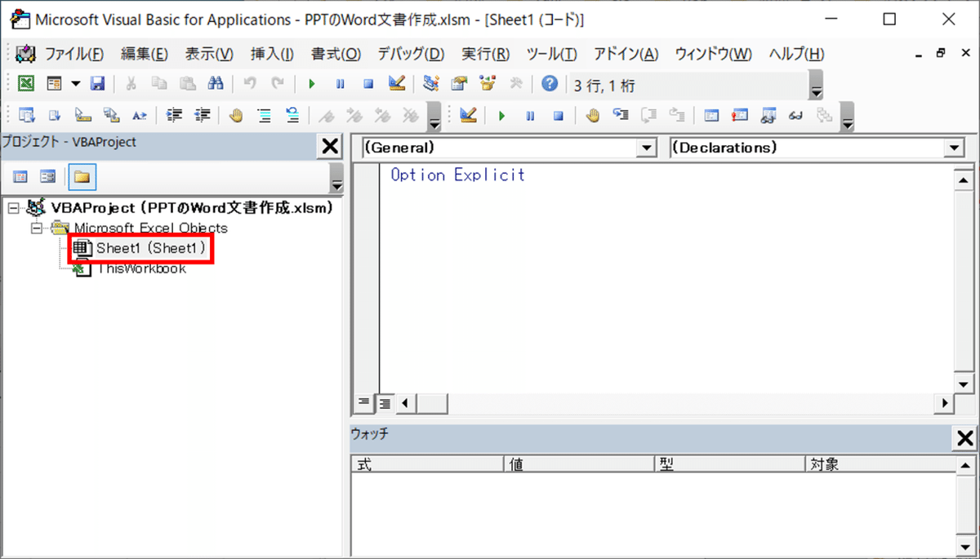
Task: Click the Step Over icon
Action: 649,116
